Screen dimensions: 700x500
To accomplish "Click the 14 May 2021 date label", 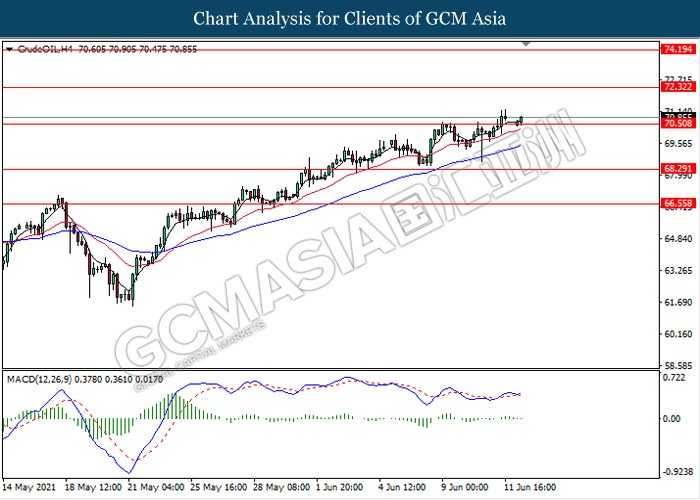I will (x=29, y=487).
